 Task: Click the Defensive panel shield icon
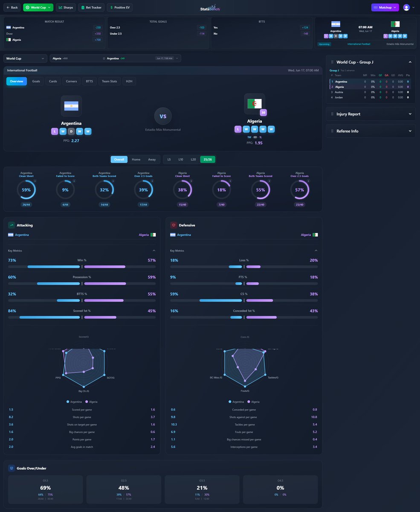click(174, 225)
